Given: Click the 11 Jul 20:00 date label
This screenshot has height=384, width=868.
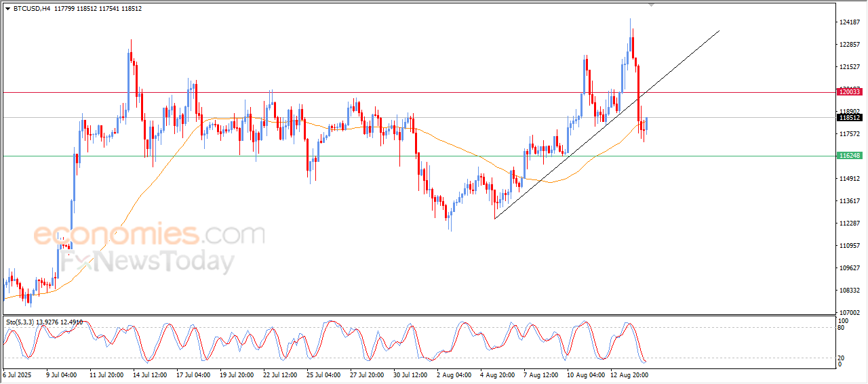Looking at the screenshot, I should point(106,375).
